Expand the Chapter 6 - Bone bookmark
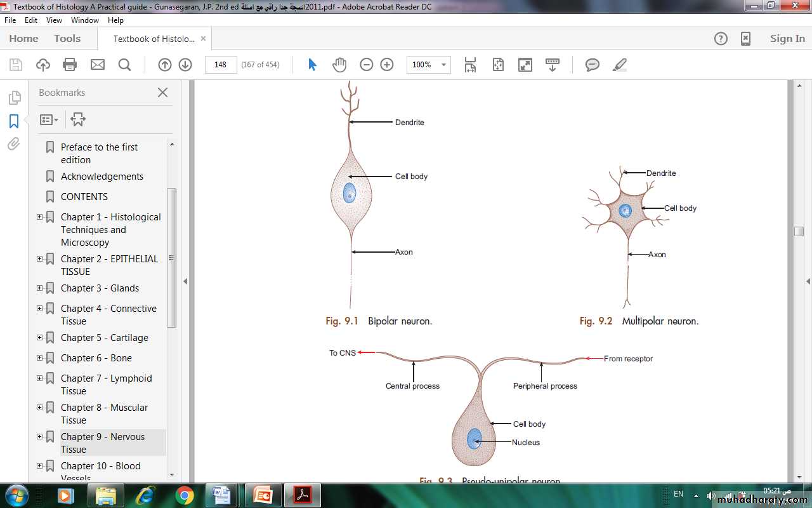The image size is (812, 508). tap(40, 358)
